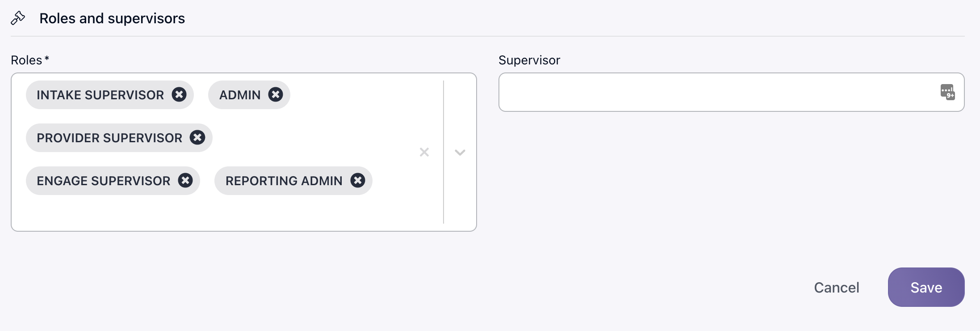Viewport: 980px width, 331px height.
Task: Remove the REPORTING ADMIN role tag
Action: (358, 181)
